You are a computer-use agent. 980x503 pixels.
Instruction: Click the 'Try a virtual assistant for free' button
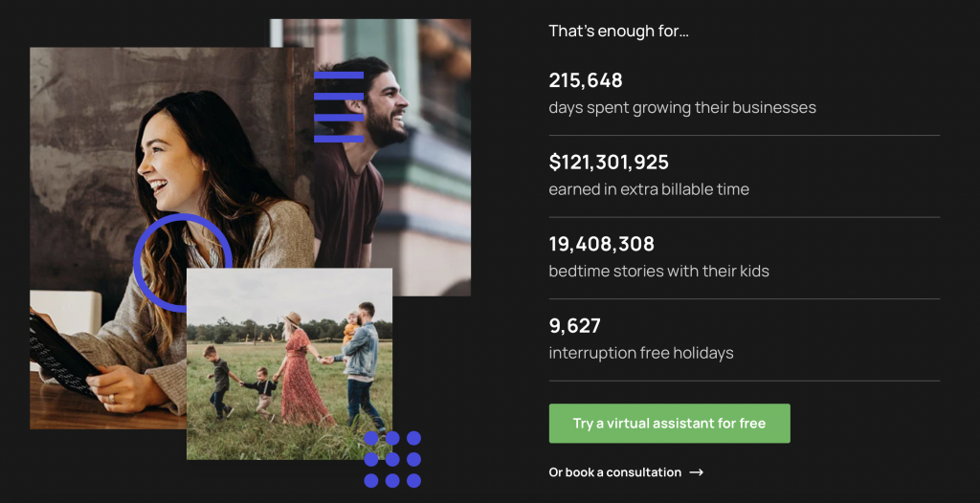click(x=669, y=423)
